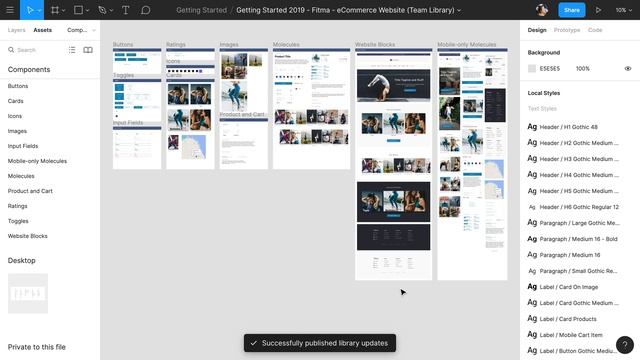Viewport: 640px width, 360px height.
Task: Open Frame tool options dropdown arrow
Action: coord(64,10)
